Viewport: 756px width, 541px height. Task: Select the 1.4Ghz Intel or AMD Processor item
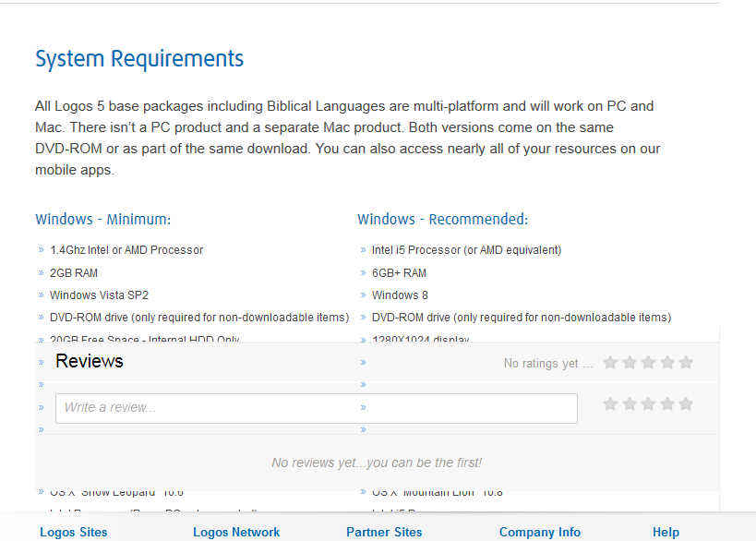[126, 250]
